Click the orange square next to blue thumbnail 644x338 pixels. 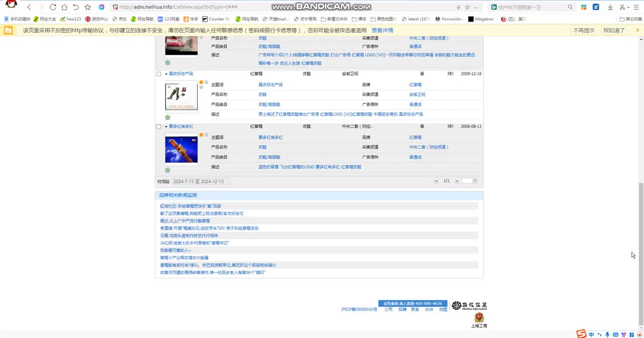pyautogui.click(x=201, y=135)
